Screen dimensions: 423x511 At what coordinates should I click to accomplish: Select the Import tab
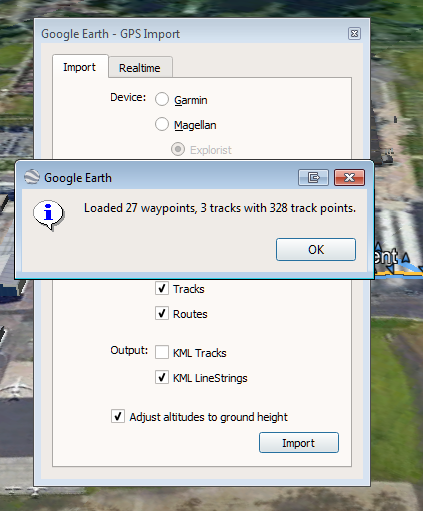click(x=80, y=67)
